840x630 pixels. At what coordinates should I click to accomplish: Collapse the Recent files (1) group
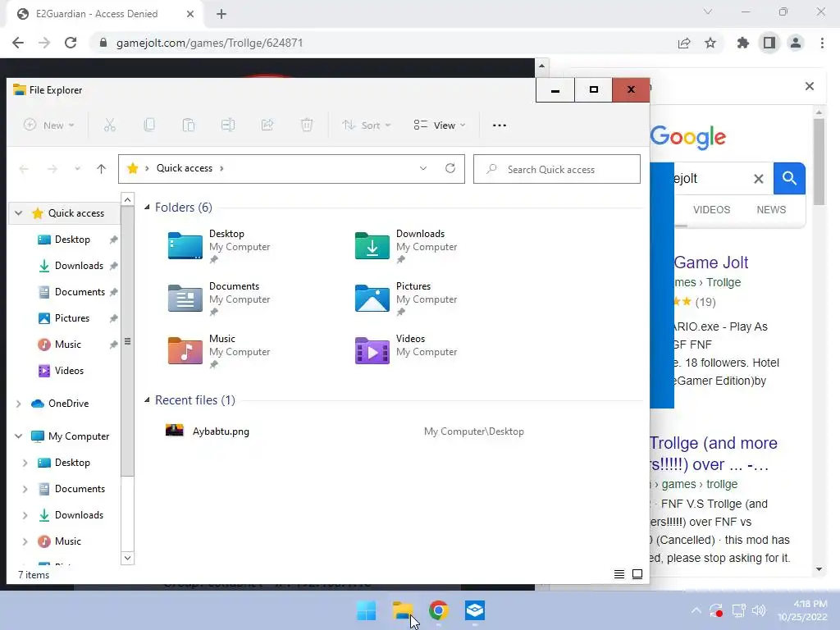pos(147,400)
